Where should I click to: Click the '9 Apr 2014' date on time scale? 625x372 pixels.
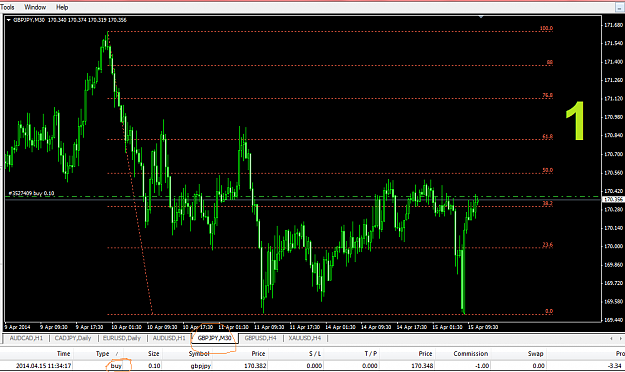pos(17,327)
